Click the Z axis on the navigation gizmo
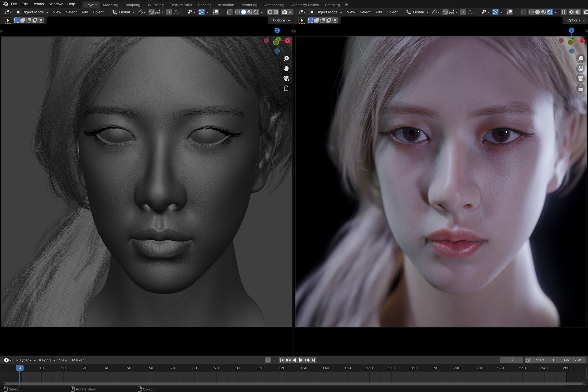Screen dimensions: 588x392 (x=277, y=30)
